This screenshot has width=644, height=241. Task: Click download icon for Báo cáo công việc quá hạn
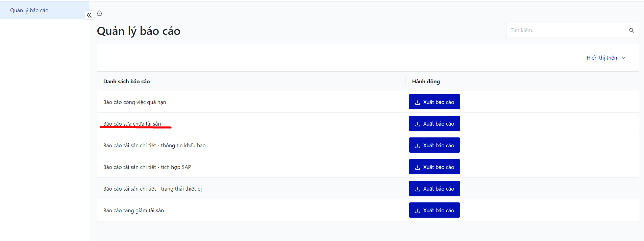[x=418, y=102]
